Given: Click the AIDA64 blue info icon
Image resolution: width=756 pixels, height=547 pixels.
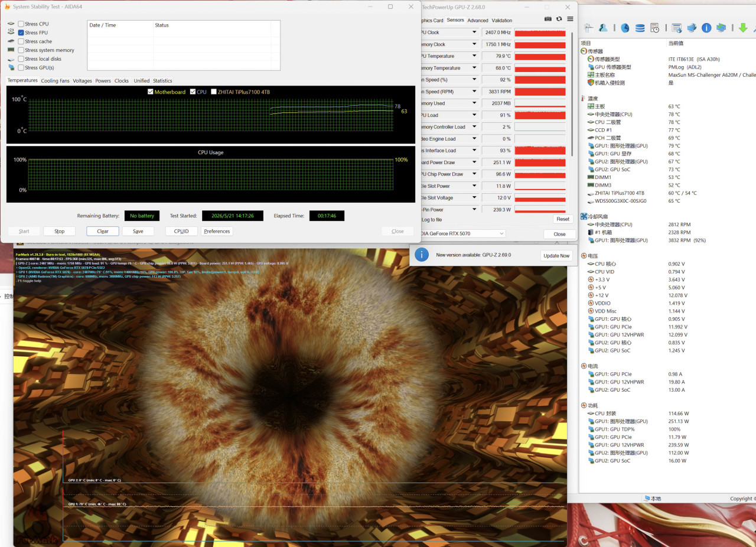Looking at the screenshot, I should click(x=706, y=28).
